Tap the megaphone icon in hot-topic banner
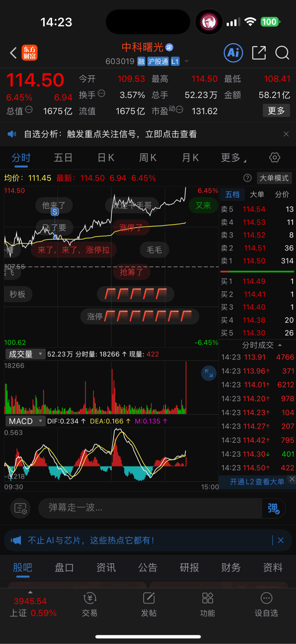 (x=16, y=540)
